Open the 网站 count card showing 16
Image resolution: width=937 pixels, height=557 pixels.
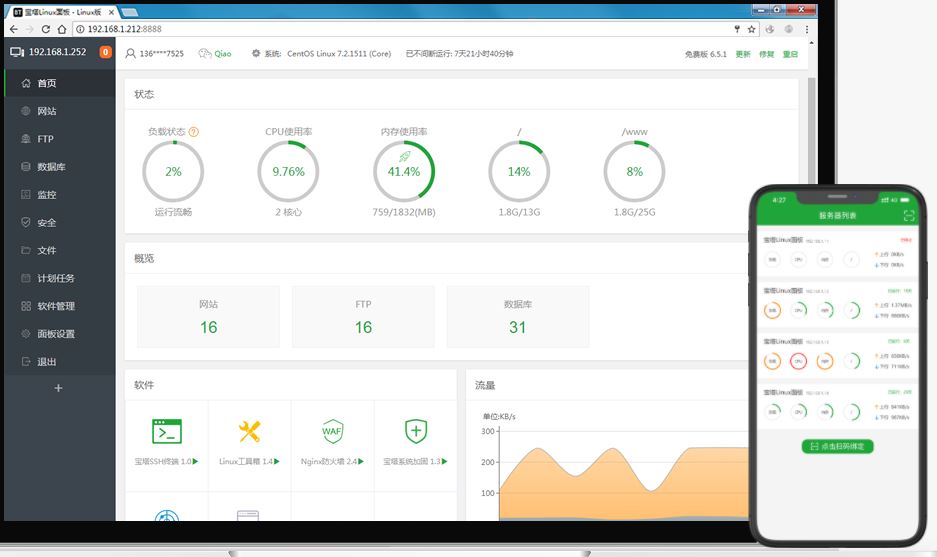pos(209,317)
